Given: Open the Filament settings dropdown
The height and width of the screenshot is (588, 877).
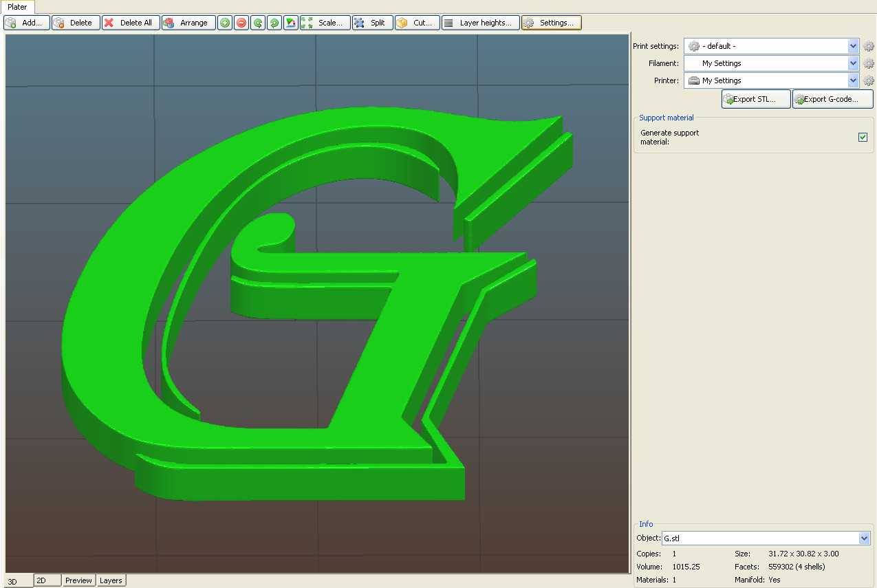Looking at the screenshot, I should click(852, 63).
